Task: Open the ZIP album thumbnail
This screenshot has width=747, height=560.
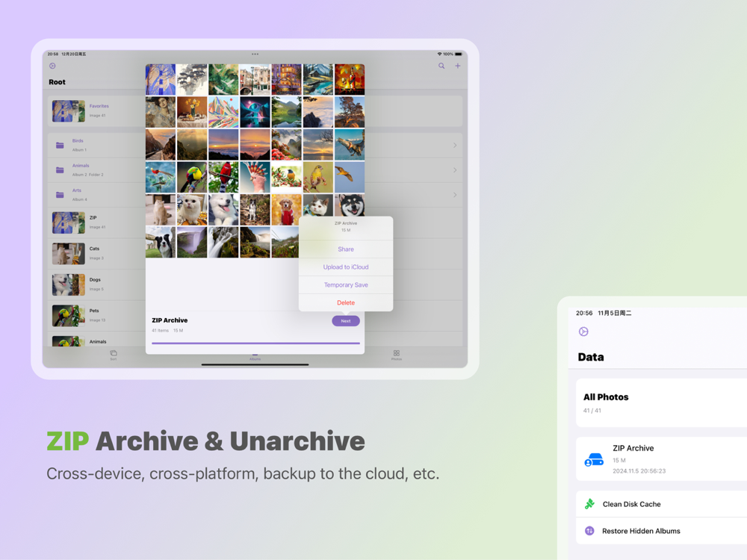Action: pyautogui.click(x=69, y=223)
